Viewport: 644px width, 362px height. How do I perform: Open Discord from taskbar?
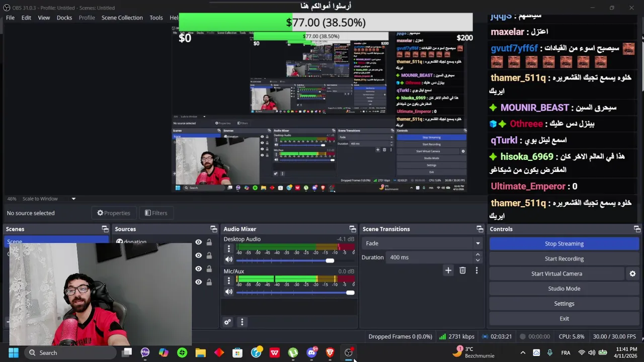[311, 353]
